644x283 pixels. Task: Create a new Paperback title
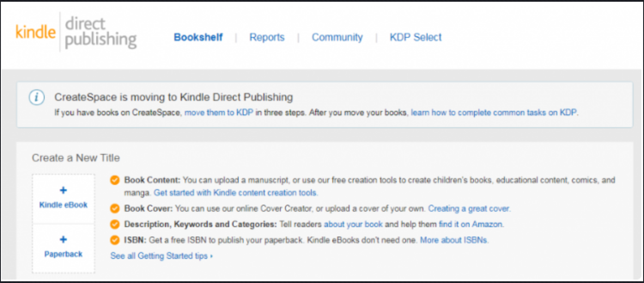click(63, 254)
